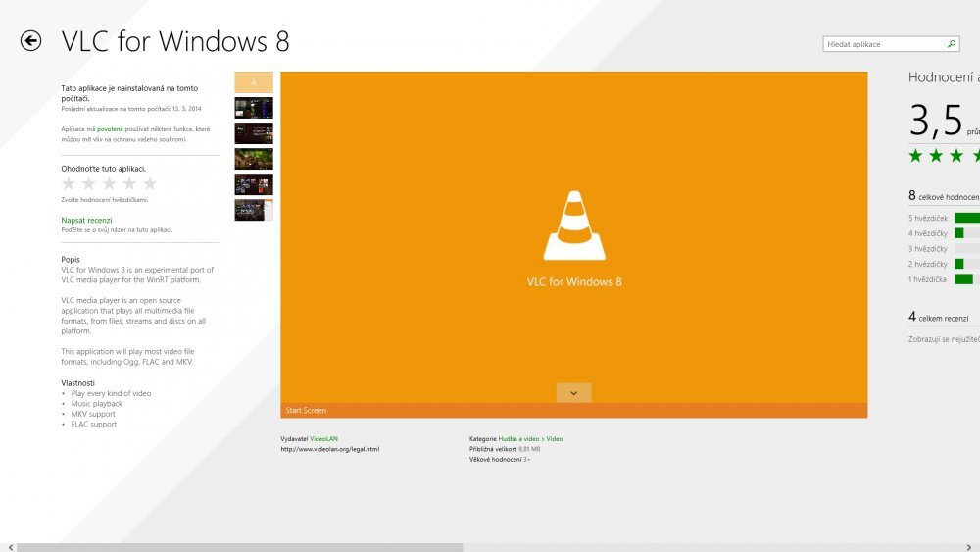This screenshot has height=552, width=980.
Task: Rate the app one star
Action: 69,183
